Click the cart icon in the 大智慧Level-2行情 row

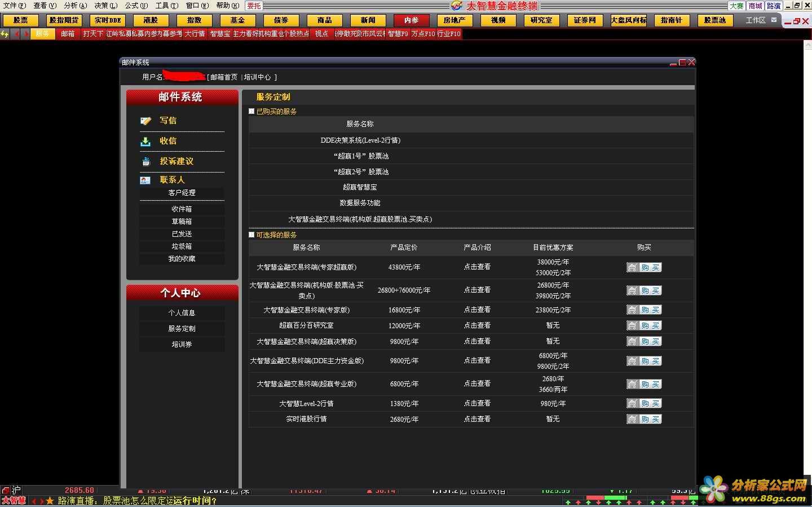(x=632, y=403)
